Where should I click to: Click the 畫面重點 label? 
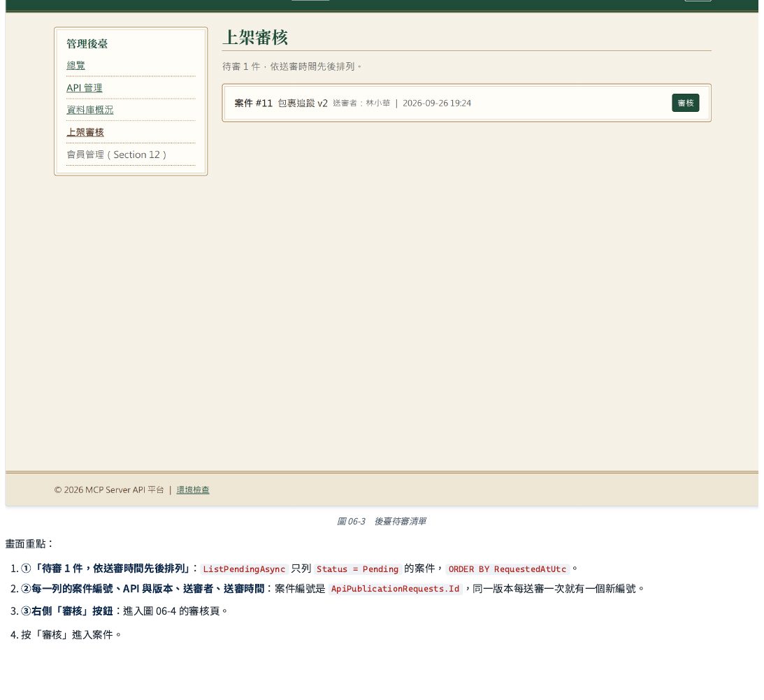click(29, 544)
